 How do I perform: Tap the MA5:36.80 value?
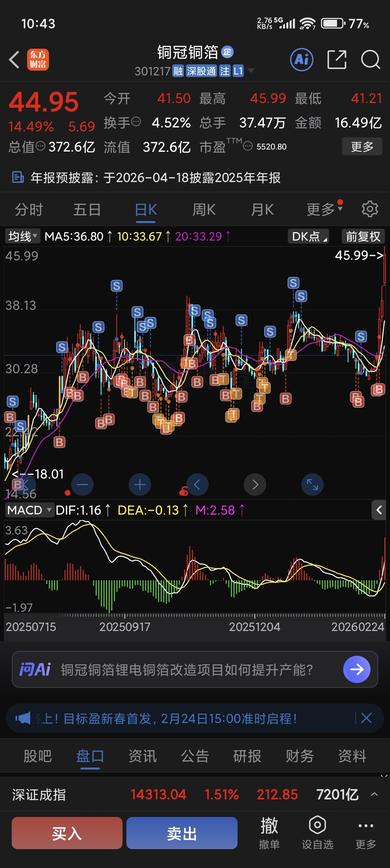74,236
